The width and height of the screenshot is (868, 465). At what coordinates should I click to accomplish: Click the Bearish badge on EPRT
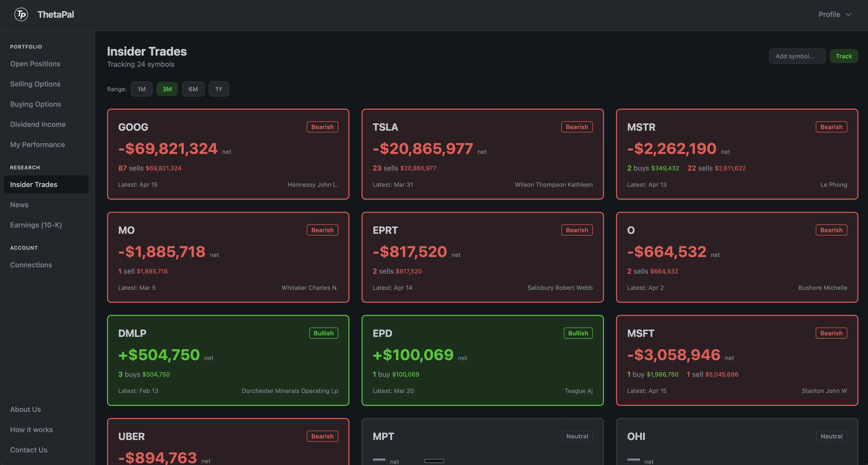click(577, 230)
